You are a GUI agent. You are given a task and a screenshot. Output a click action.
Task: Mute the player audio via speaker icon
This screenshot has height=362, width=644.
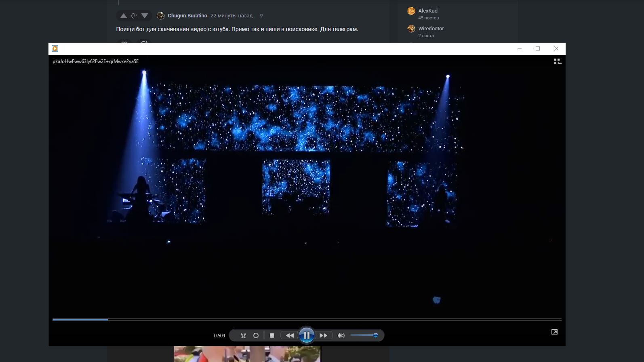tap(341, 335)
